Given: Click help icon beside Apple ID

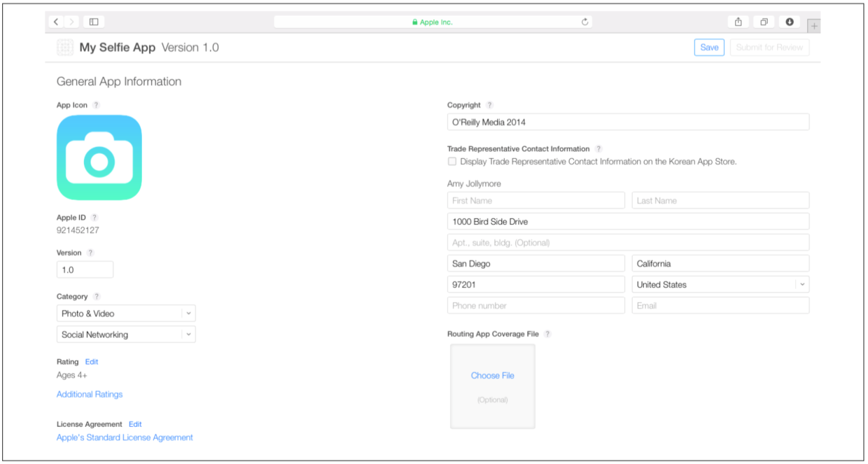Looking at the screenshot, I should point(94,218).
